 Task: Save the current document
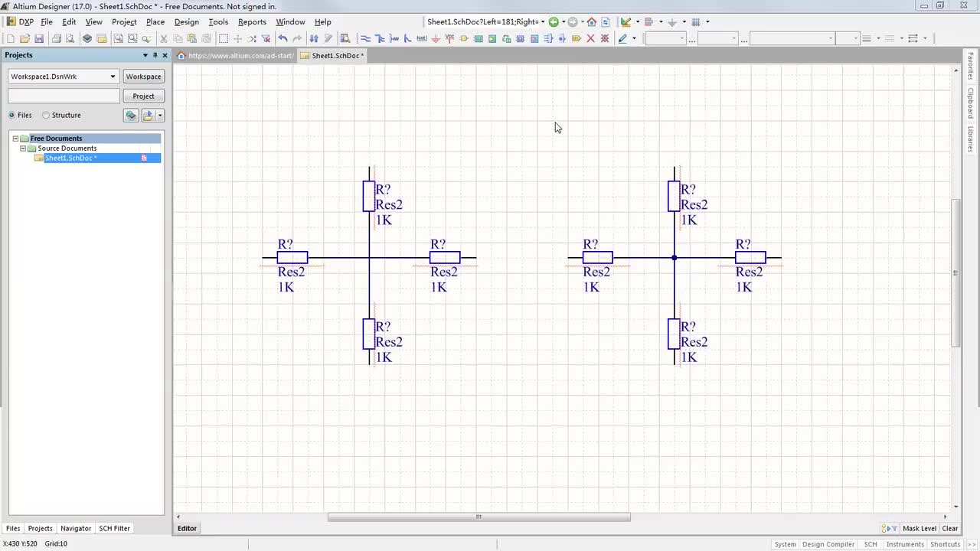39,38
